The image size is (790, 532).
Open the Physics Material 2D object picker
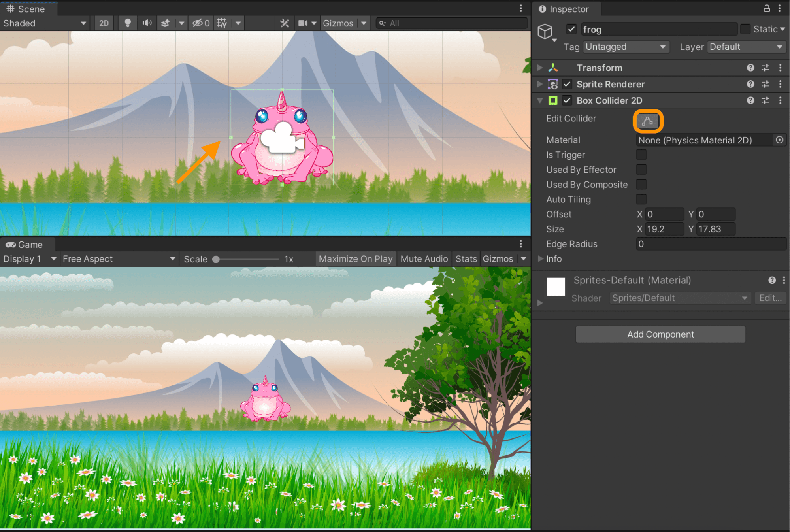pos(780,140)
